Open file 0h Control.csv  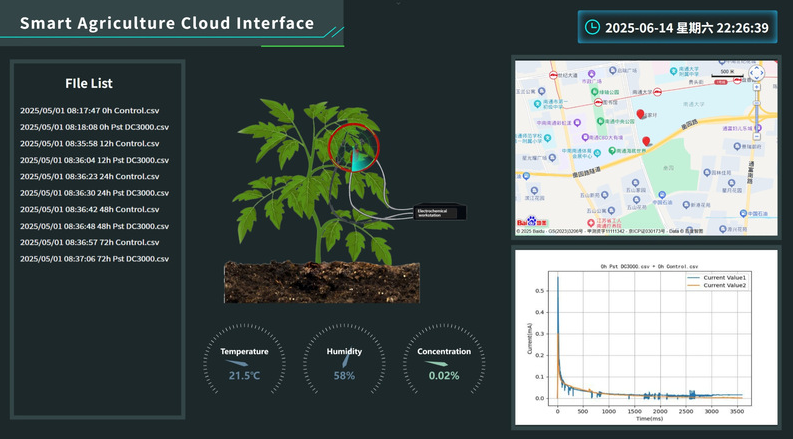coord(90,110)
